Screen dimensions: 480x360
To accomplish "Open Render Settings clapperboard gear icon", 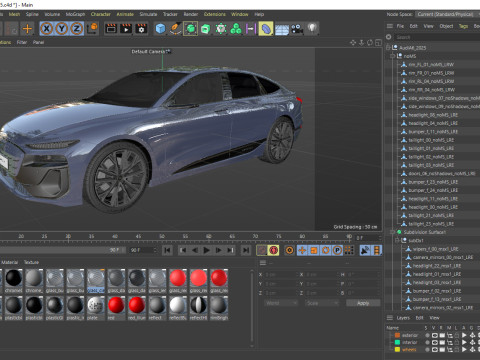I will [141, 29].
